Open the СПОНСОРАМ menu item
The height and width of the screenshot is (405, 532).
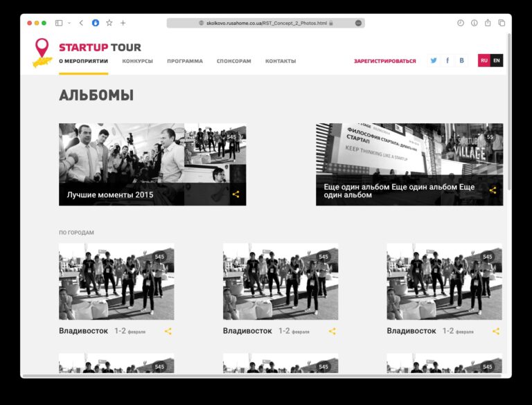[233, 61]
